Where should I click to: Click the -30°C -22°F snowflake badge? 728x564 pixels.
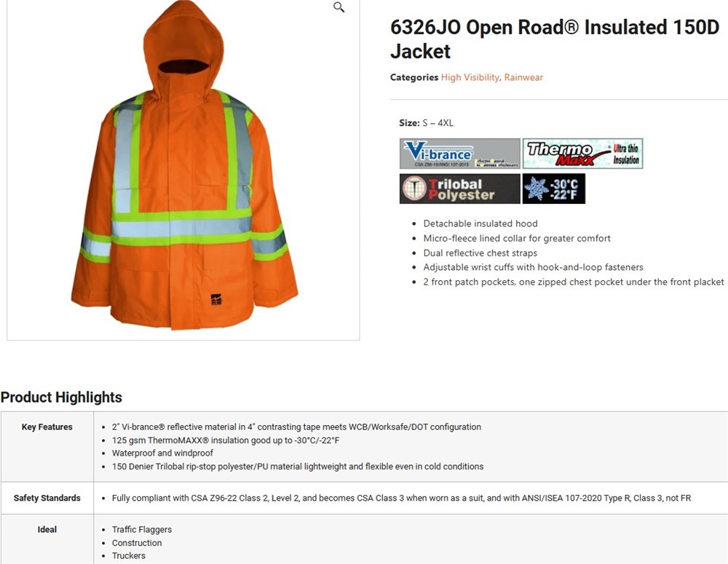pos(553,188)
